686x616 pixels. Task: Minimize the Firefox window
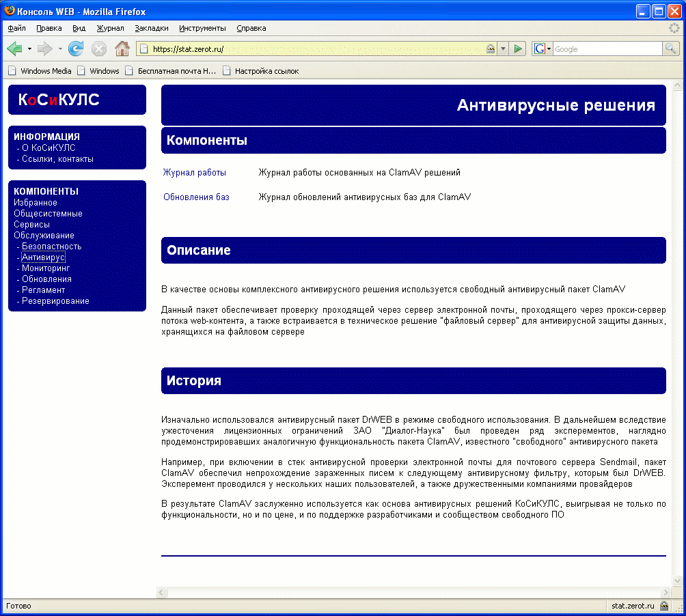[642, 12]
